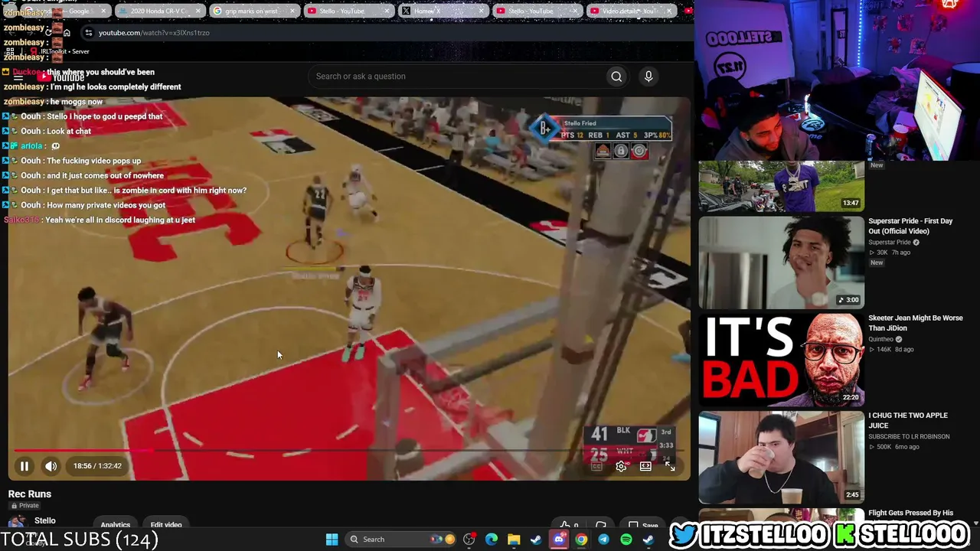Open 'Skeeter Jean Might Be Worse Than JiDion' title

point(915,323)
